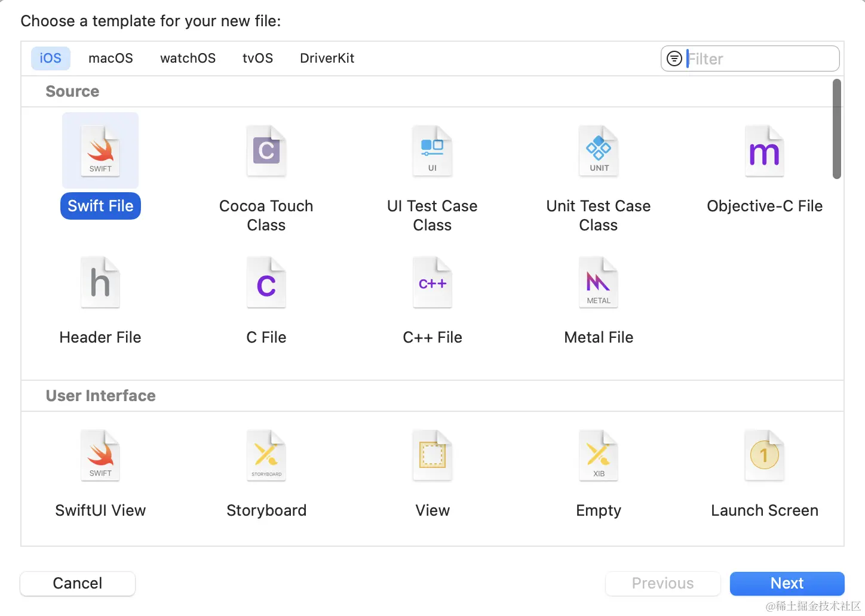Image resolution: width=865 pixels, height=616 pixels.
Task: Click the SwiftUI View label
Action: (100, 510)
